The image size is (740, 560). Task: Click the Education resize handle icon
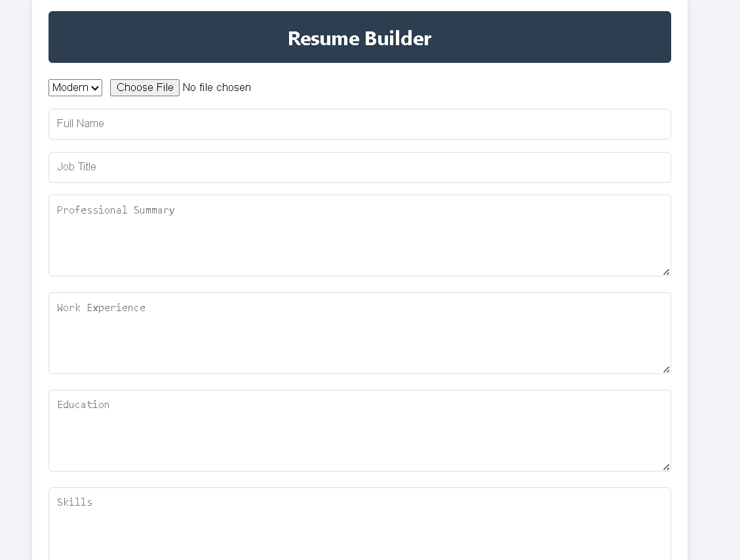tap(665, 466)
